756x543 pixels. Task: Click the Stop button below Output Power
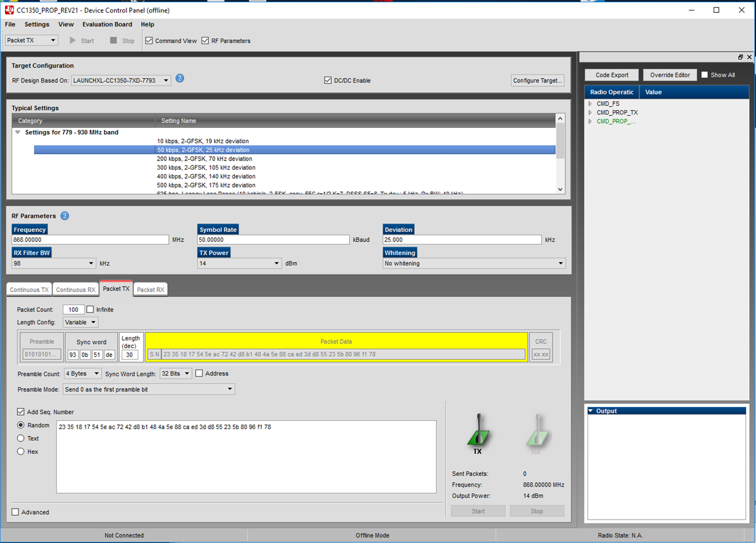(x=537, y=511)
